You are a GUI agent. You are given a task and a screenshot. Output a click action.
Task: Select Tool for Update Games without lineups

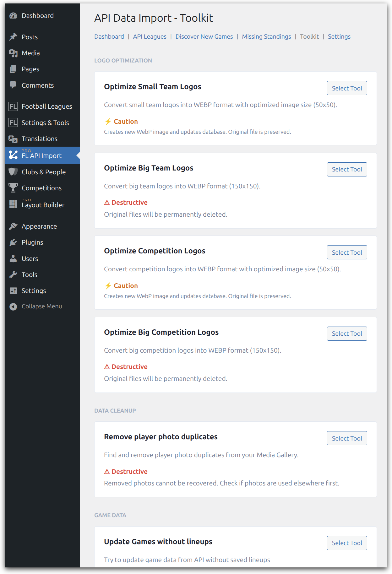click(347, 543)
